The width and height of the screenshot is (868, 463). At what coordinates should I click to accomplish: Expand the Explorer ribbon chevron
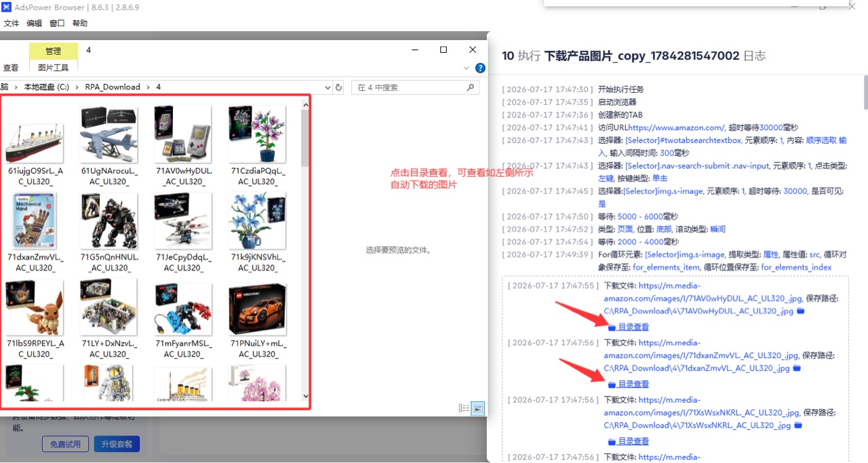coord(467,68)
